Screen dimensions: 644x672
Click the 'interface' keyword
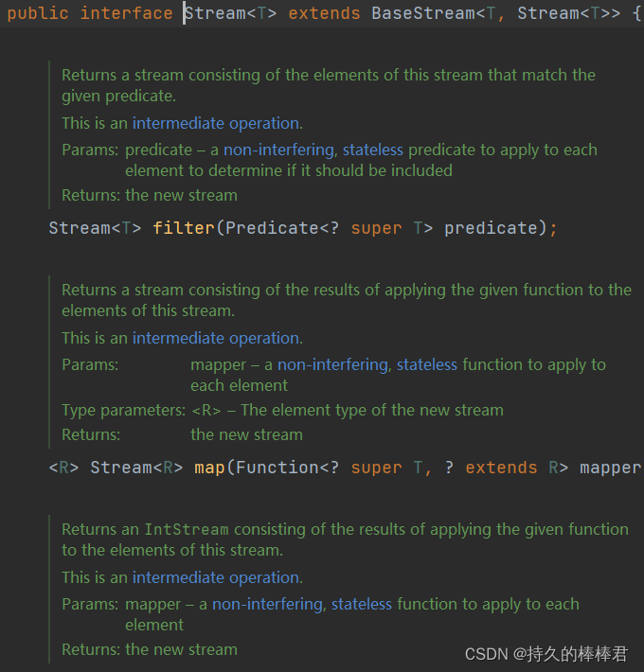[x=127, y=13]
